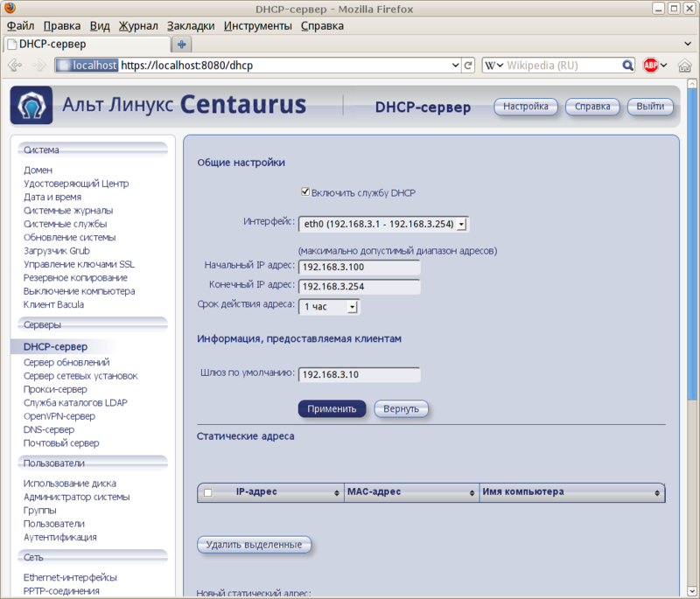Open the Вид menu
This screenshot has height=599, width=700.
point(100,26)
